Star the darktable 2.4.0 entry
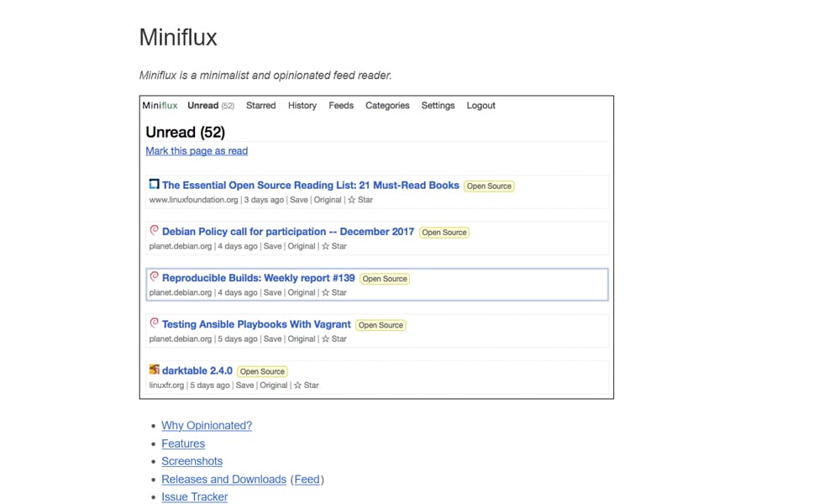 pyautogui.click(x=308, y=385)
